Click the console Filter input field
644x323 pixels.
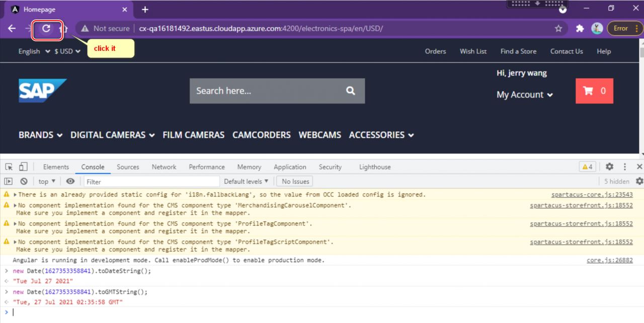tap(151, 181)
